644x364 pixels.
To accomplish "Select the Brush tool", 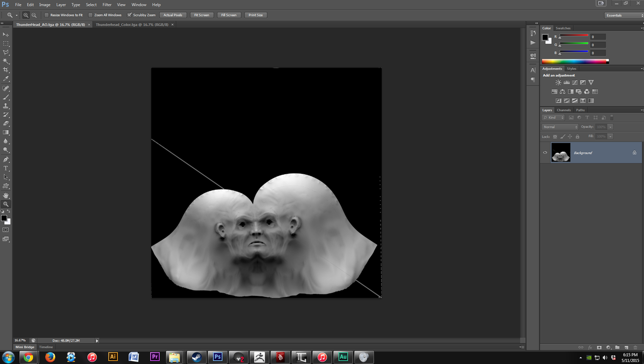I will click(6, 98).
